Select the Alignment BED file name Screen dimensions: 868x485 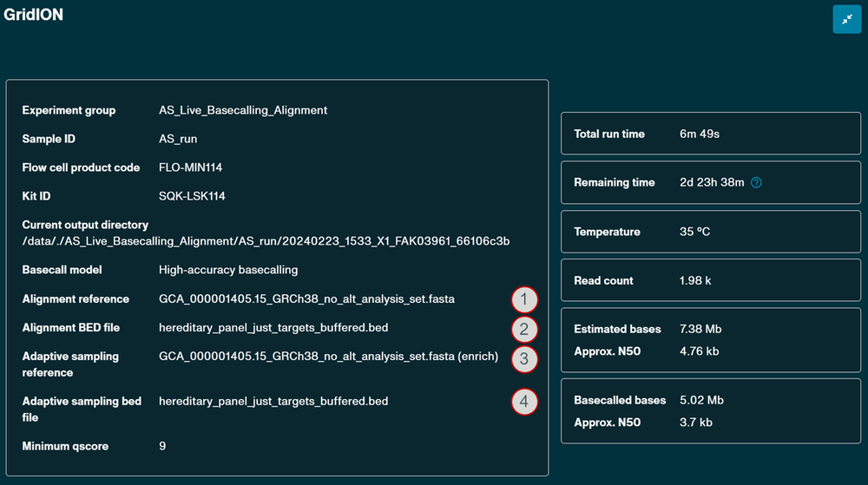[273, 328]
